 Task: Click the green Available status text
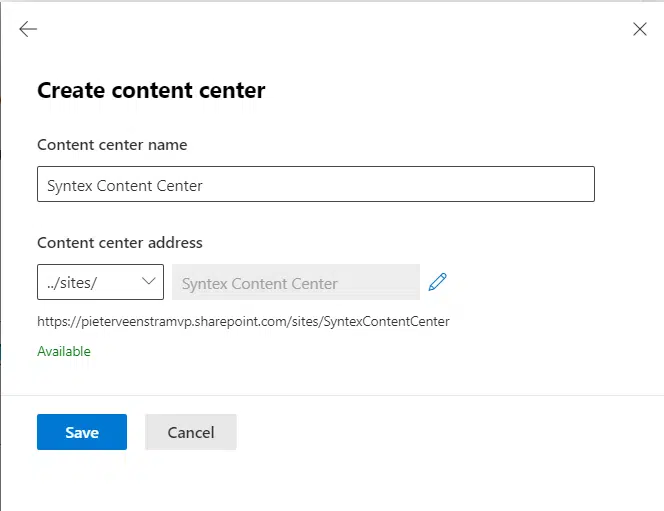(x=64, y=351)
